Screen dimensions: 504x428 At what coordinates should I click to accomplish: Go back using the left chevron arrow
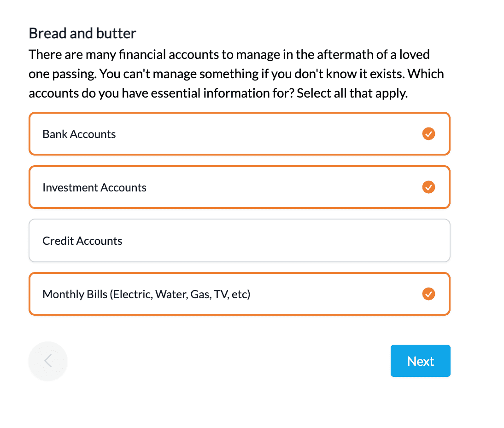pyautogui.click(x=48, y=361)
